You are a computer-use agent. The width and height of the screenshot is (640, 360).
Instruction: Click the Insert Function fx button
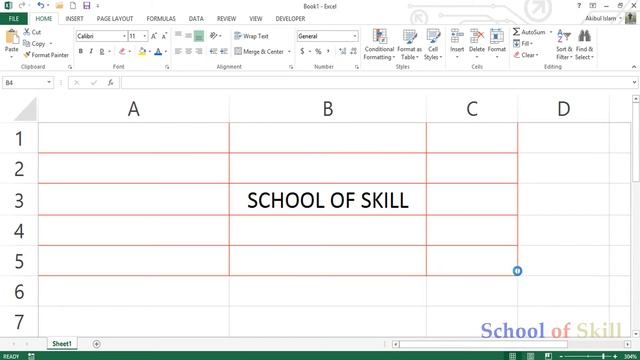(110, 82)
